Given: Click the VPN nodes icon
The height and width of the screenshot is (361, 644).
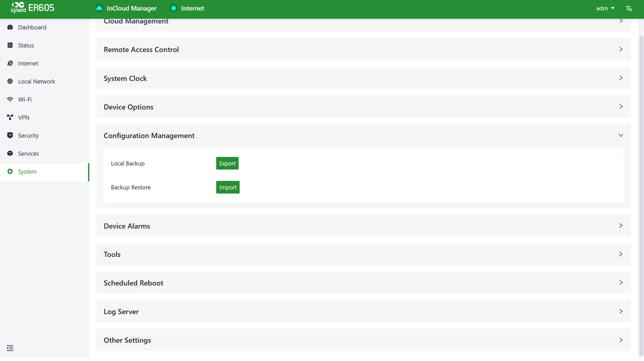Looking at the screenshot, I should tap(10, 117).
